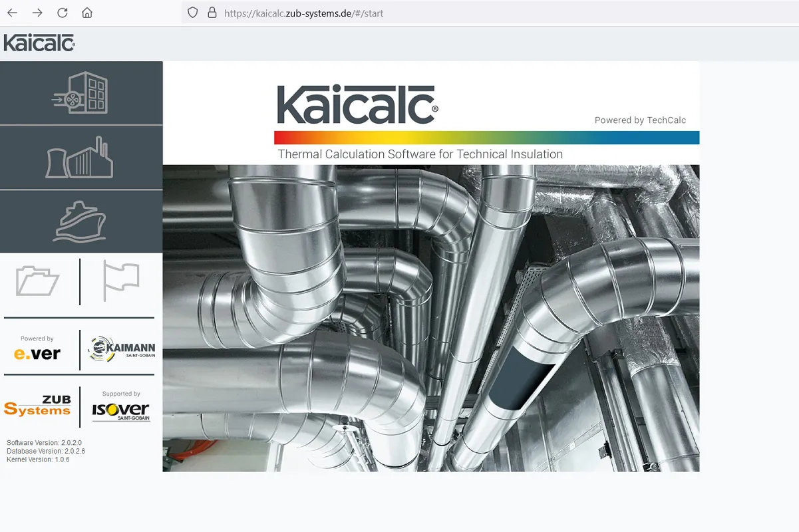Open the industrial plant insulation module icon
The image size is (799, 532).
[81, 158]
